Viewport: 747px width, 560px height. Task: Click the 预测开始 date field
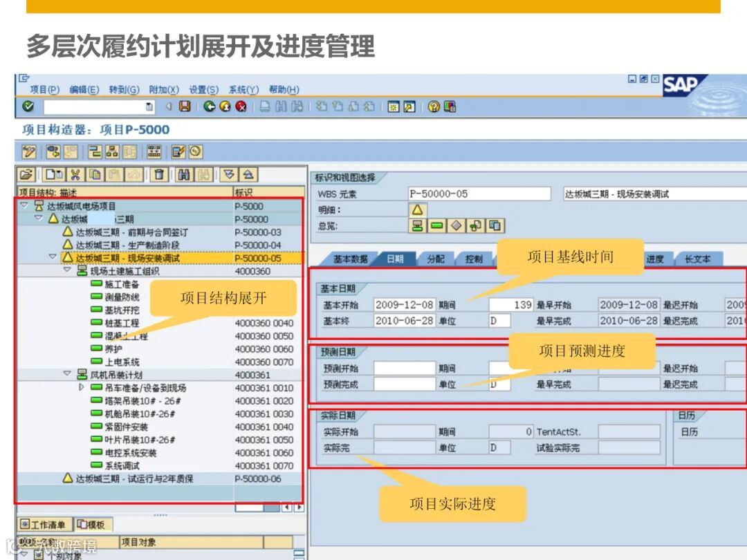point(404,368)
